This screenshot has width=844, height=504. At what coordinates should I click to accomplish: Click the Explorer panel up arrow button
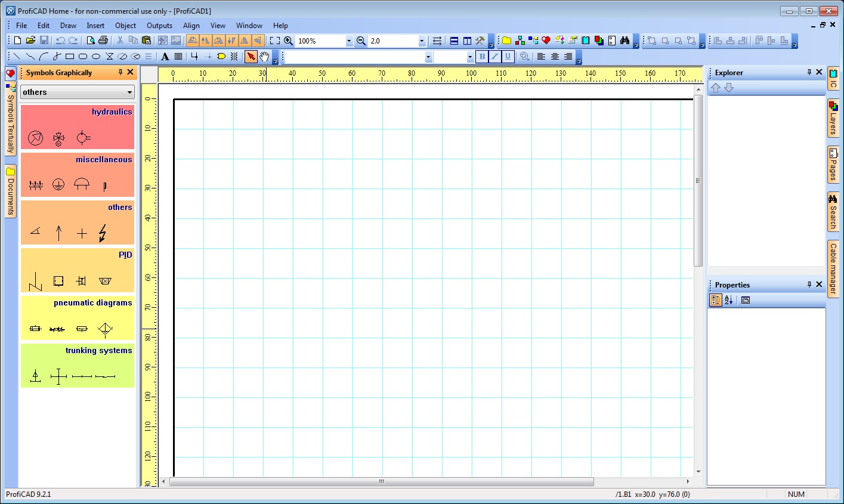click(716, 88)
